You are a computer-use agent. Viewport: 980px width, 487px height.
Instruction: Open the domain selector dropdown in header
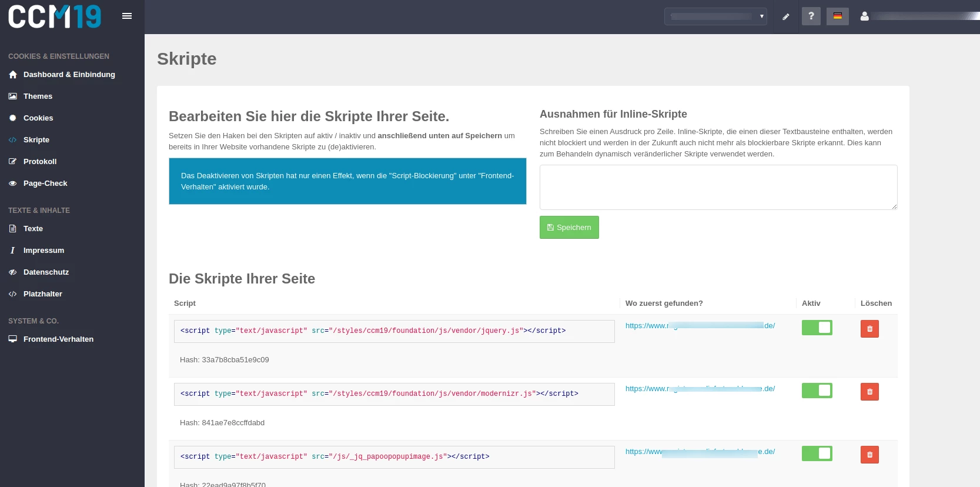(715, 16)
